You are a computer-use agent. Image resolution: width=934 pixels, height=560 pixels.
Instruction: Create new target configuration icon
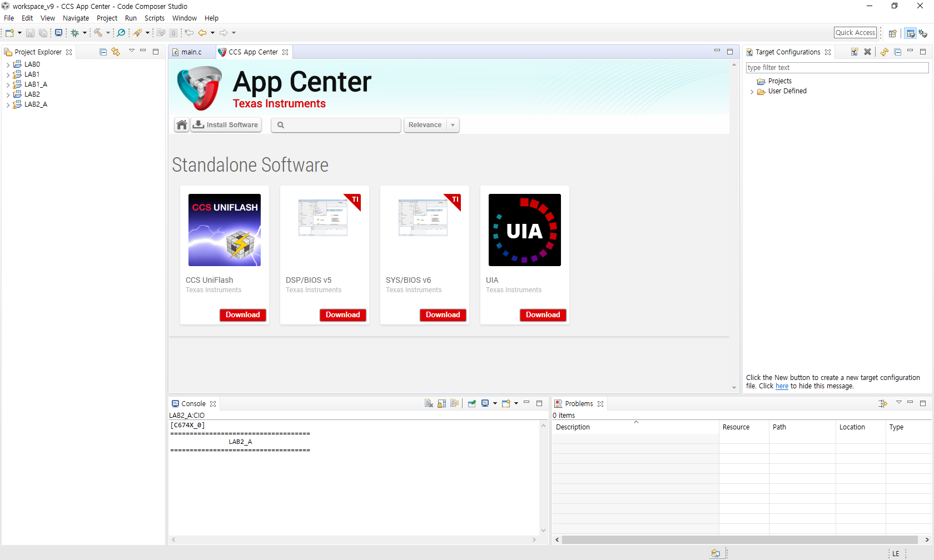[854, 52]
